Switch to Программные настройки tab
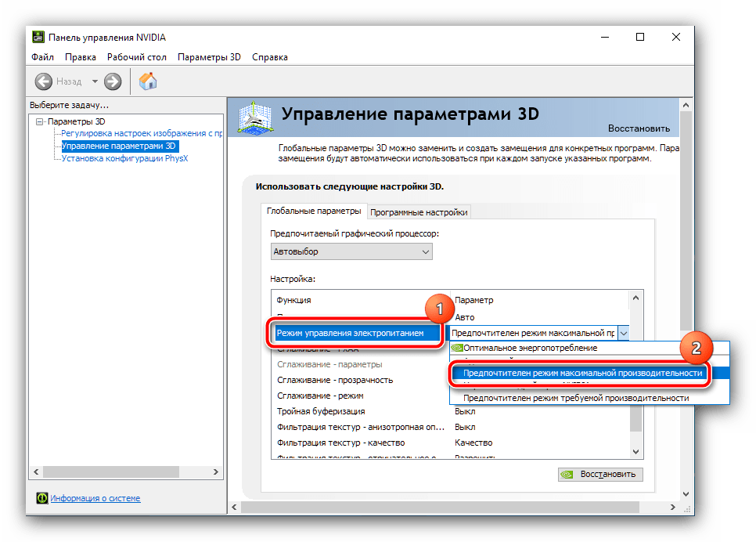The width and height of the screenshot is (756, 542). tap(419, 212)
